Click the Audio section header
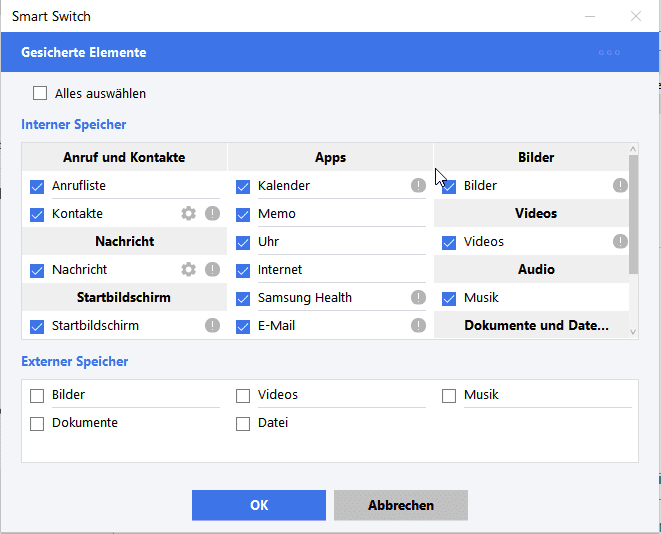This screenshot has height=534, width=661. pos(532,269)
